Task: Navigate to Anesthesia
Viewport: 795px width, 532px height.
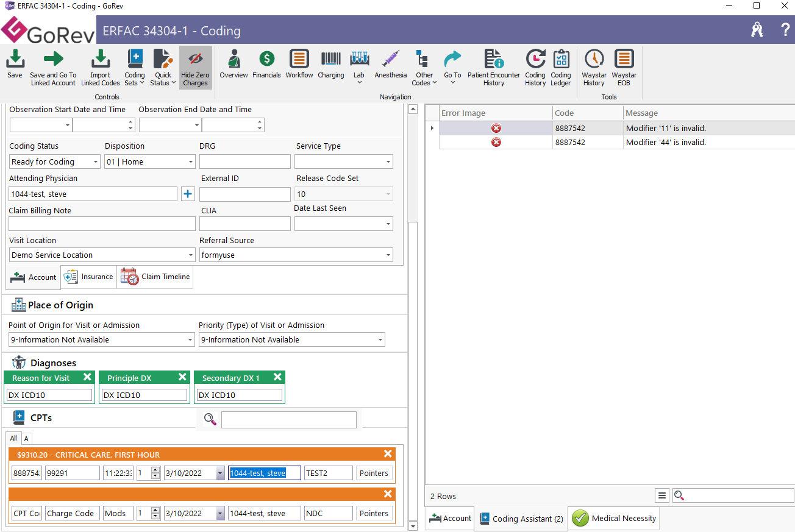Action: click(x=391, y=64)
